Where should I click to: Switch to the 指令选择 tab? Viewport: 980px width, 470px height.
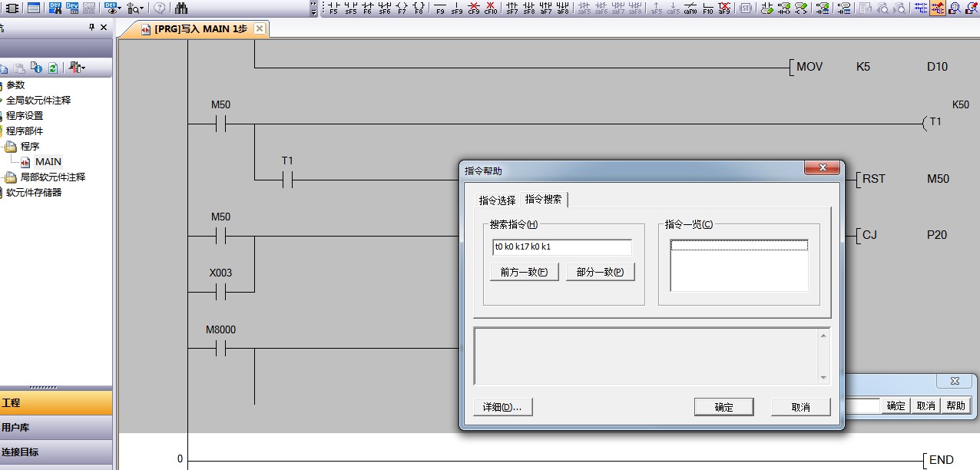click(x=497, y=200)
